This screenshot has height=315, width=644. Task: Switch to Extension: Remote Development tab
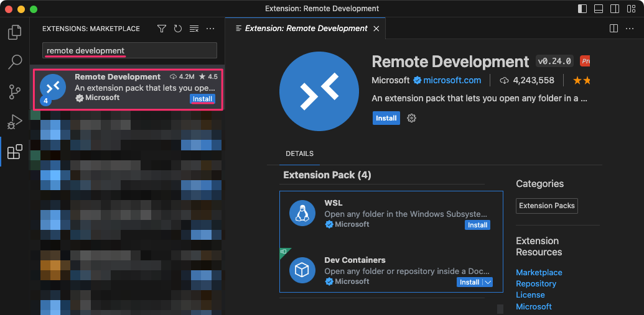pos(306,29)
